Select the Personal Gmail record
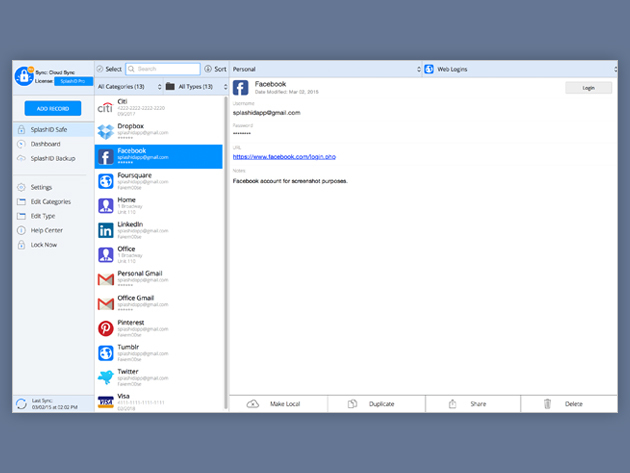The width and height of the screenshot is (630, 473). [x=159, y=279]
